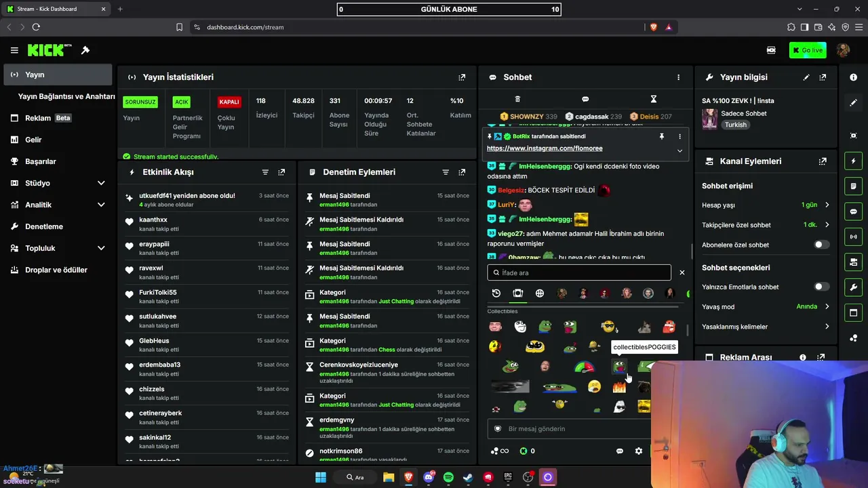The width and height of the screenshot is (868, 488).
Task: Select the collectiblesPOGGIES emote
Action: point(619,367)
